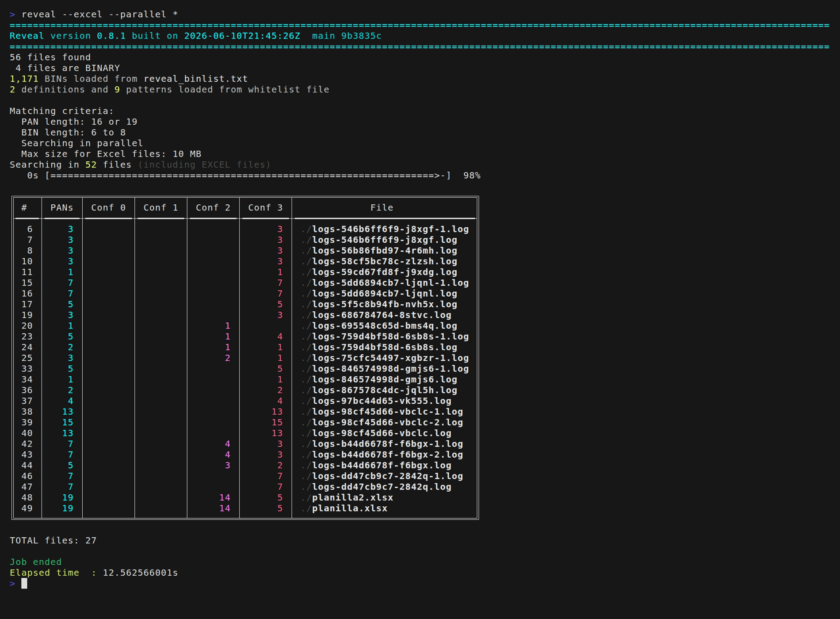Click the Conf 0 column header

click(108, 208)
